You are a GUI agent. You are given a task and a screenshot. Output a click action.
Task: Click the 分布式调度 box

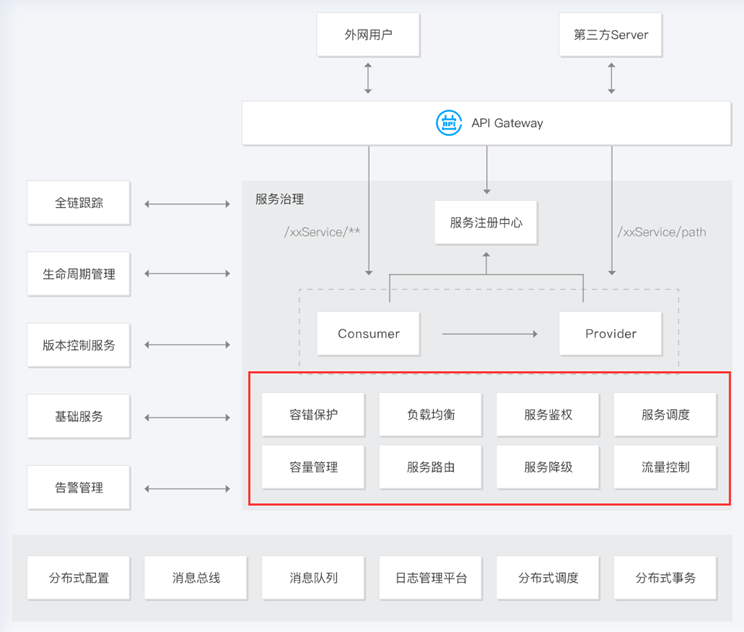(x=548, y=578)
